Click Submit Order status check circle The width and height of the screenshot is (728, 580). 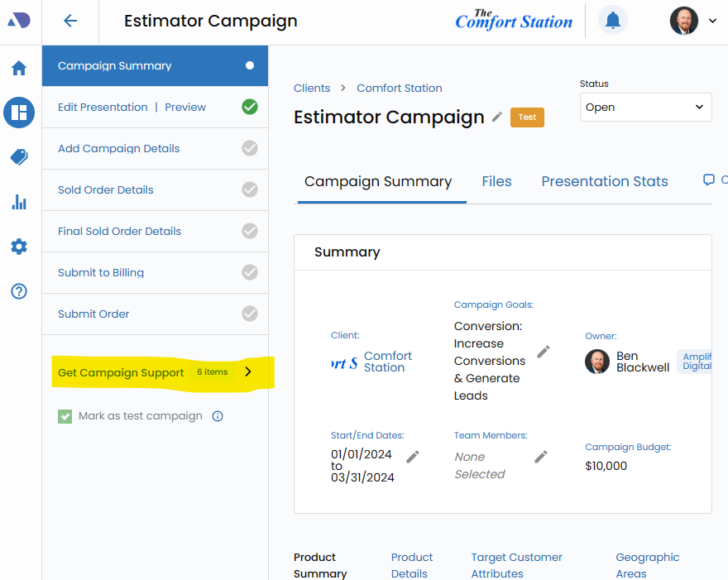click(250, 314)
